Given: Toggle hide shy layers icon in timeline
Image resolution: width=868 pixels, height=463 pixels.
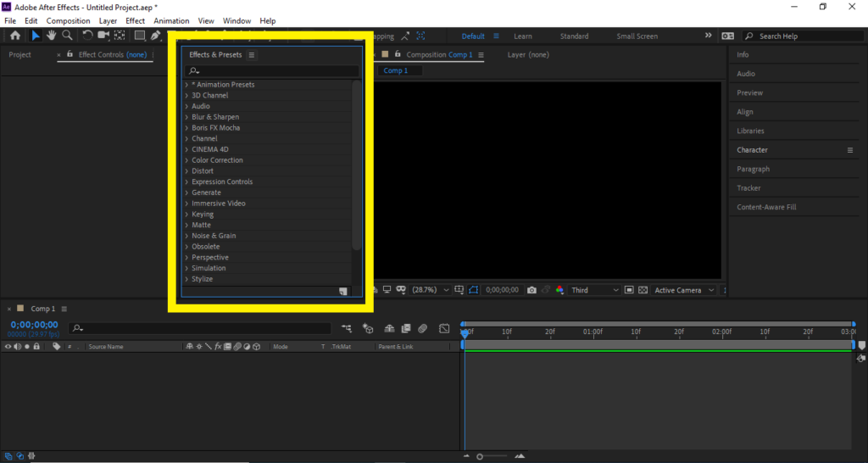Looking at the screenshot, I should [x=389, y=328].
